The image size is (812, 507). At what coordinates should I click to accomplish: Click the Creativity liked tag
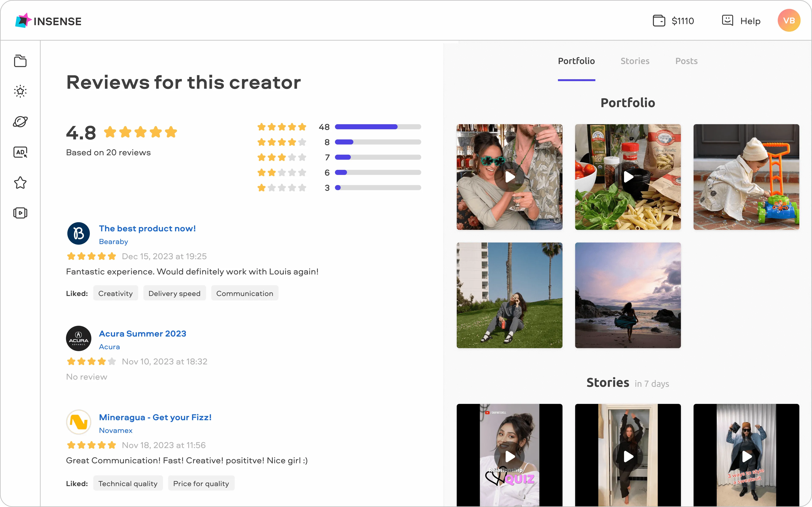[115, 293]
